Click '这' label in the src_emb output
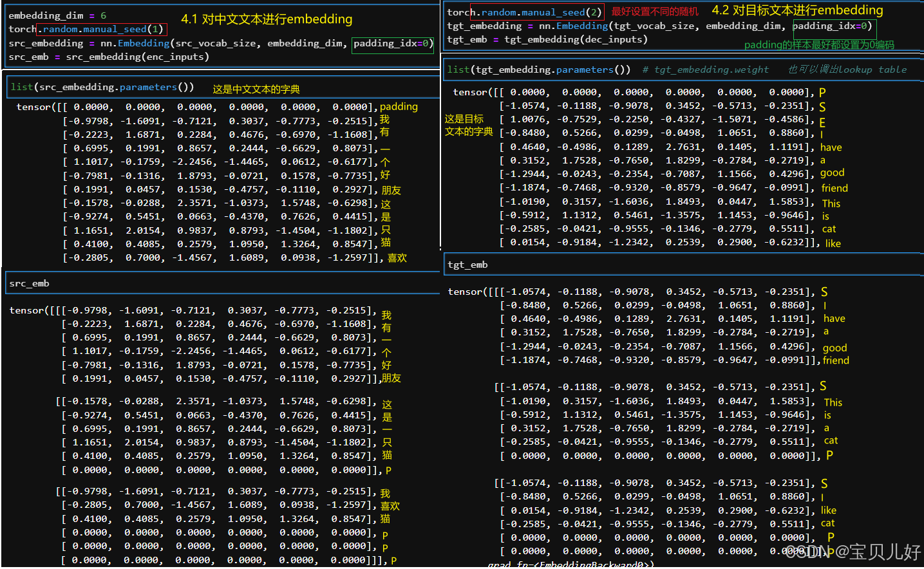 [x=386, y=404]
